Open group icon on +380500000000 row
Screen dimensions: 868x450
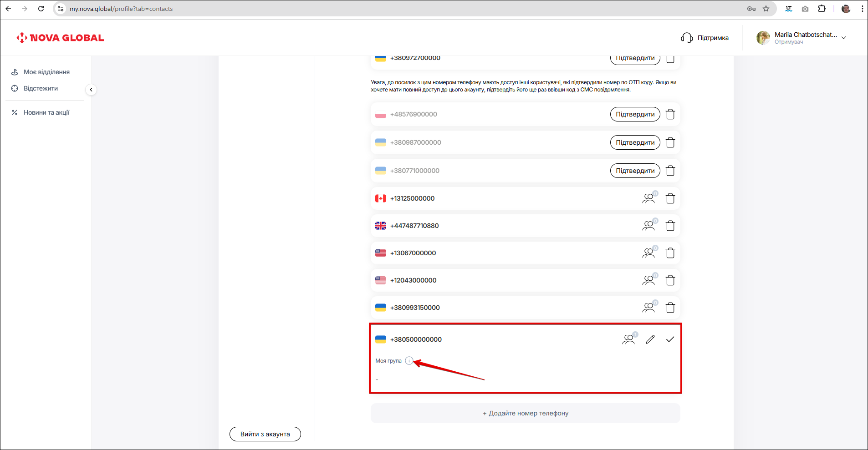[629, 339]
